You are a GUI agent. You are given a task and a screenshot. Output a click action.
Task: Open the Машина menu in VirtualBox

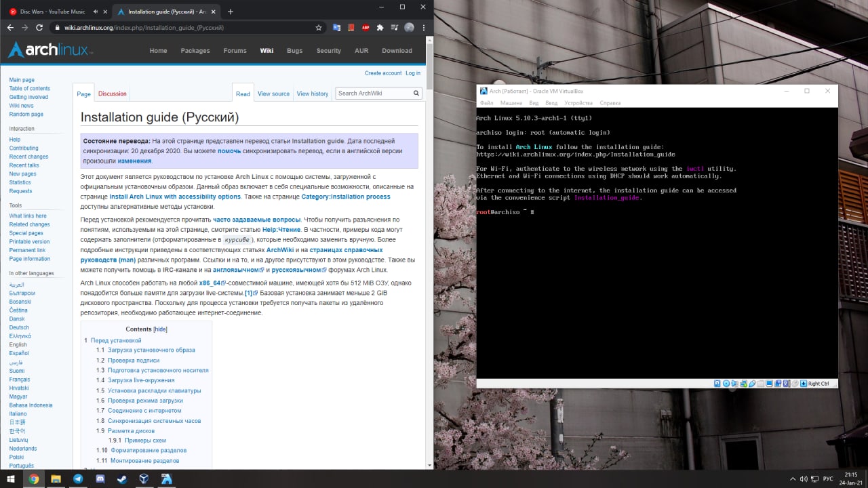point(511,103)
